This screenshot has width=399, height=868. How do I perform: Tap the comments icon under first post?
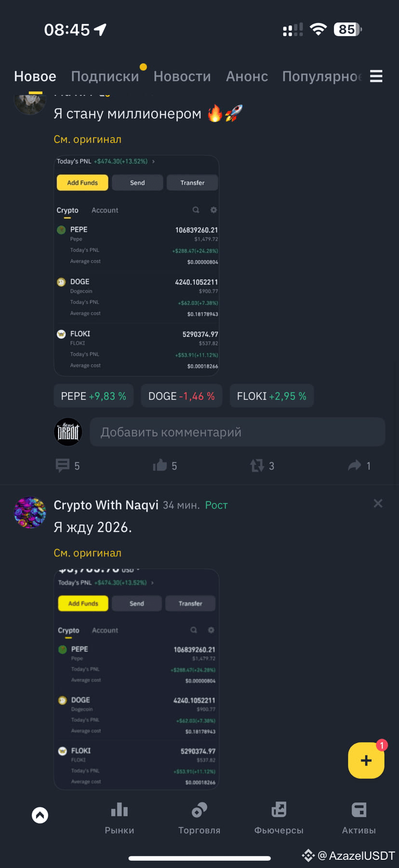pyautogui.click(x=63, y=465)
